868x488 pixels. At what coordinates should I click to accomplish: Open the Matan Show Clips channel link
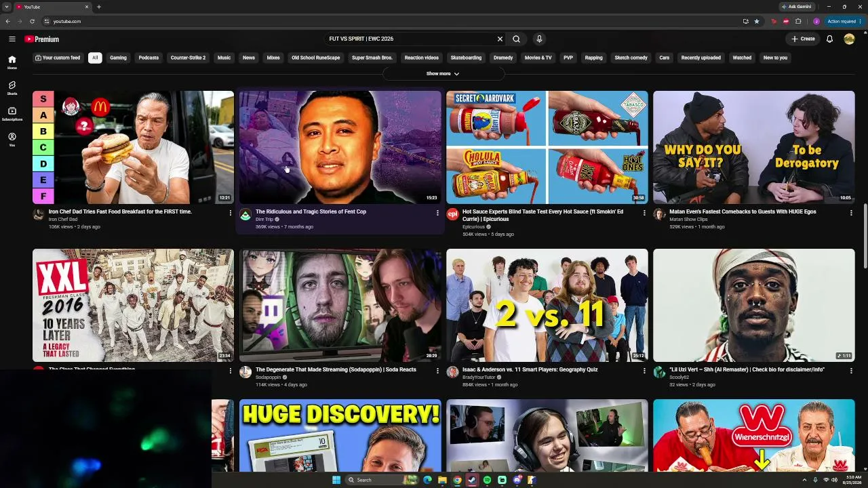click(x=688, y=220)
